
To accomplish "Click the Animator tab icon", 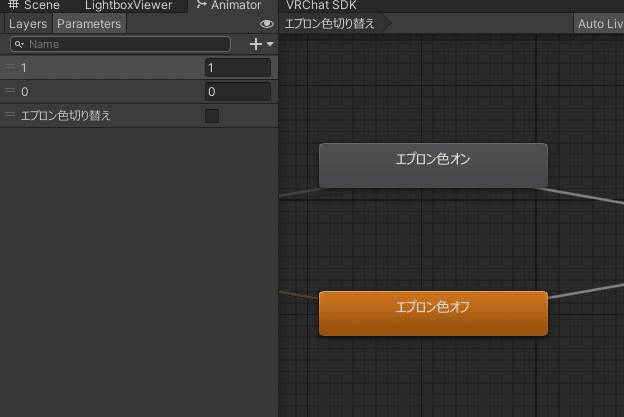I will click(x=201, y=4).
